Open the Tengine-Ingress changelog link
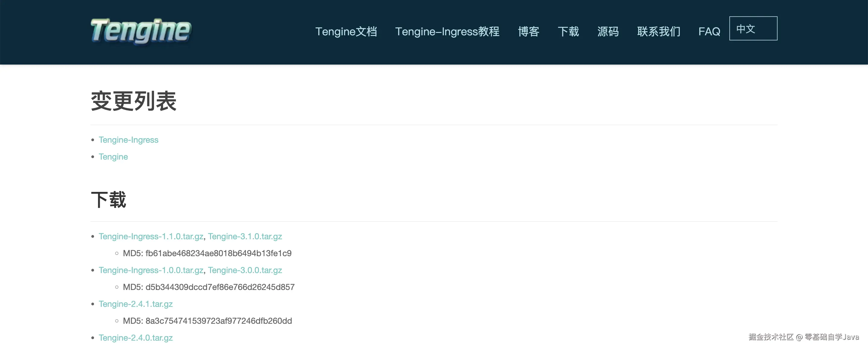This screenshot has height=350, width=868. [128, 140]
